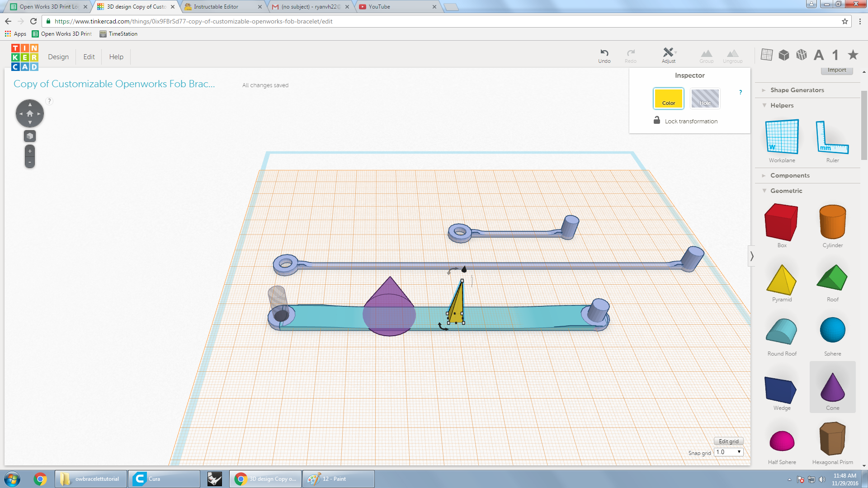Click the home view button
This screenshot has width=868, height=488.
click(x=30, y=113)
